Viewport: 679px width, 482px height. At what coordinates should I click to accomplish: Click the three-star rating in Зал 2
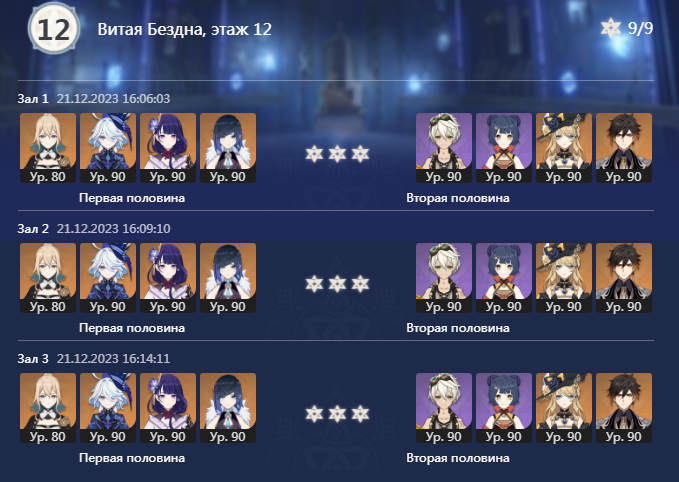coord(337,284)
